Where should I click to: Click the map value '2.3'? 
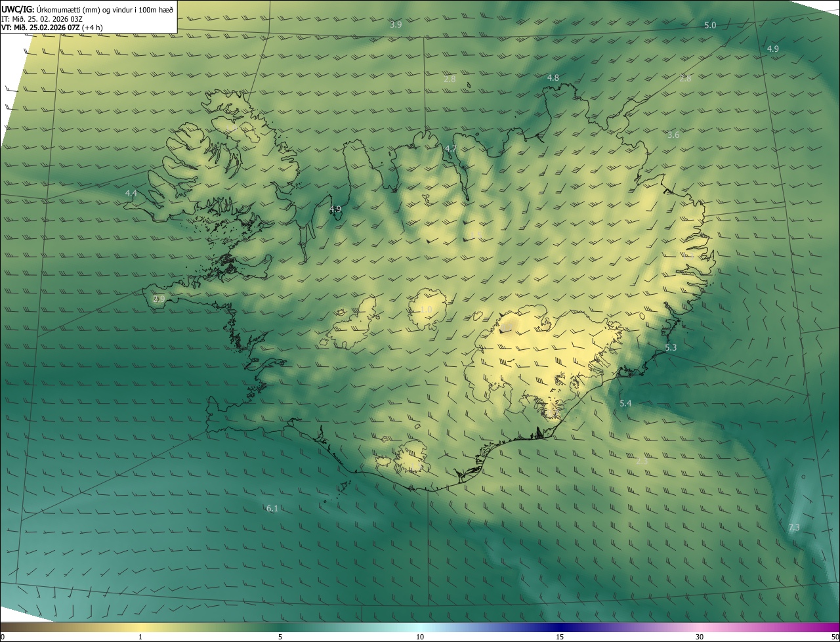pos(642,461)
